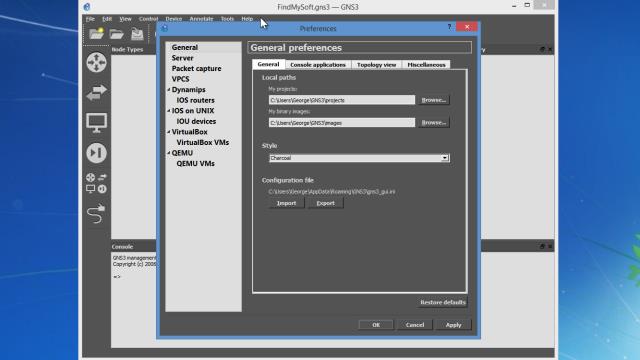Click the Open project folder icon
The height and width of the screenshot is (360, 640).
pyautogui.click(x=116, y=34)
